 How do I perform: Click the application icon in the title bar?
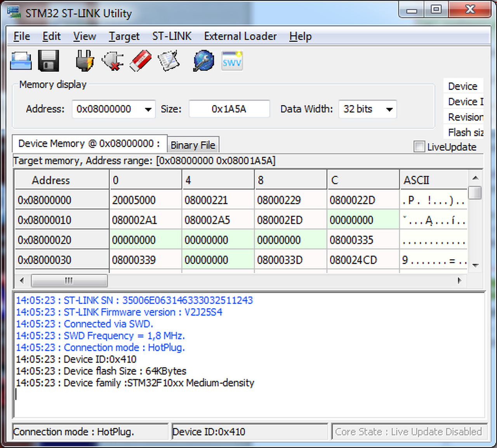tap(14, 12)
